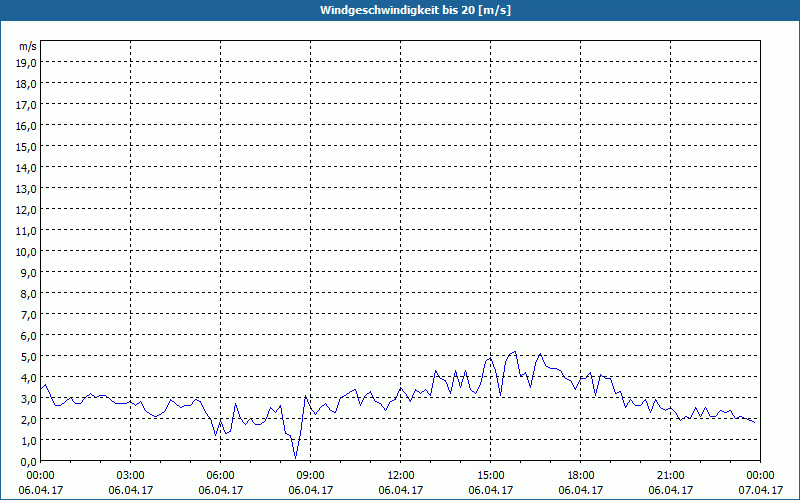Click the highest wind peak after 15:00
The width and height of the screenshot is (800, 500).
pos(515,352)
